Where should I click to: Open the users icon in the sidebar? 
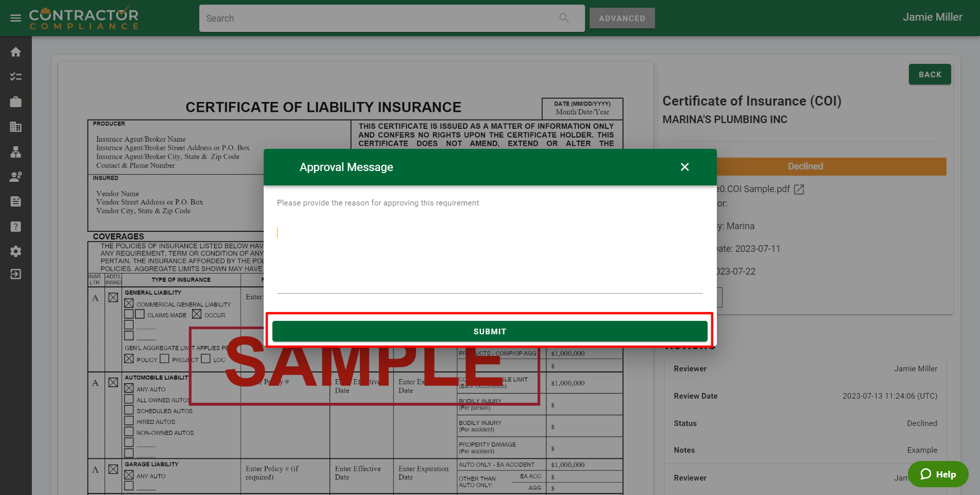click(x=15, y=177)
